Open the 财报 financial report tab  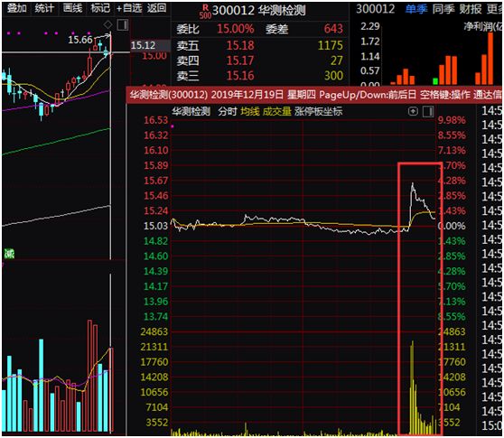[x=471, y=9]
